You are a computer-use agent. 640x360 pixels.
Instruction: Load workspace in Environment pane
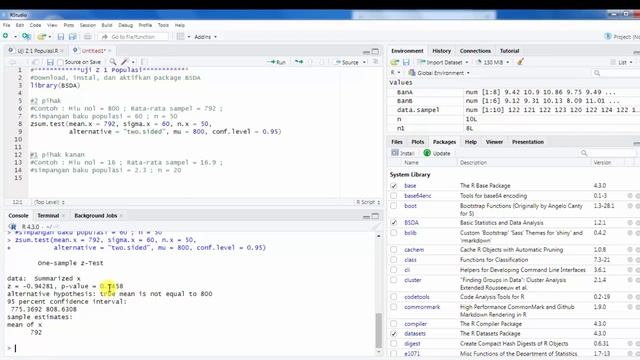coord(394,62)
